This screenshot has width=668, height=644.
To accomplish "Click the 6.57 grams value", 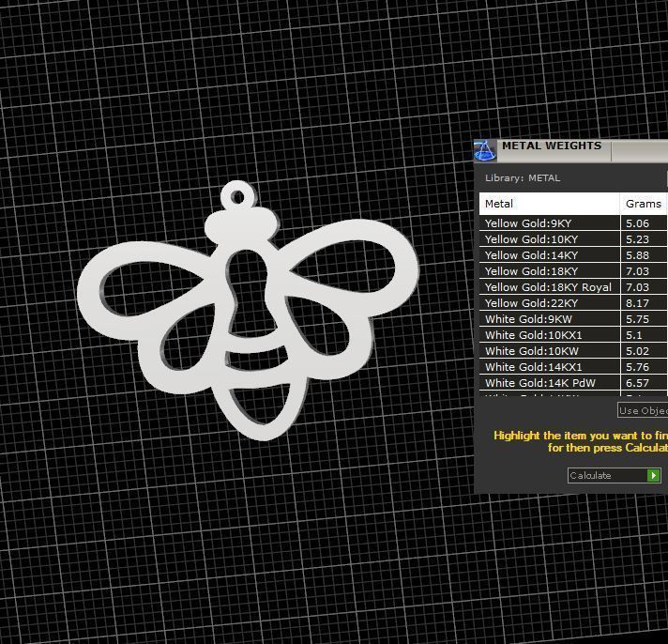I will (x=637, y=383).
